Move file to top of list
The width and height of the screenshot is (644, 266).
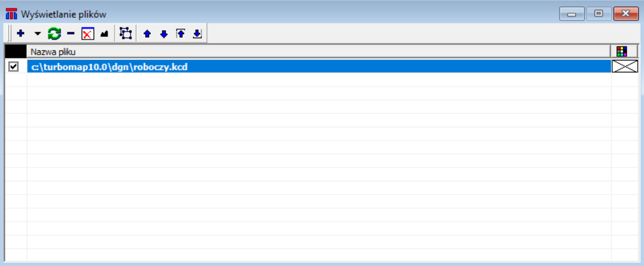point(181,34)
